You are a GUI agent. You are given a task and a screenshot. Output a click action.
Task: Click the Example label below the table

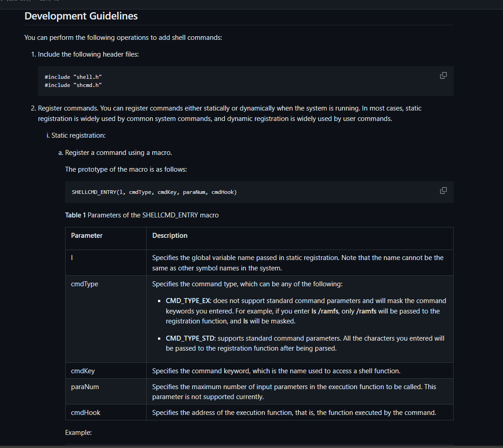[x=78, y=432]
